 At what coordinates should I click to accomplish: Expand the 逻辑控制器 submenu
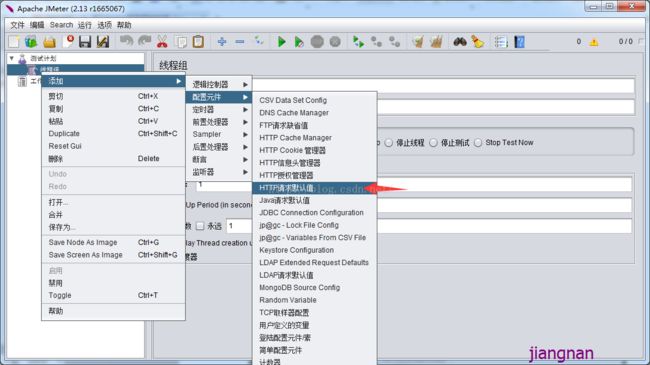pos(219,85)
